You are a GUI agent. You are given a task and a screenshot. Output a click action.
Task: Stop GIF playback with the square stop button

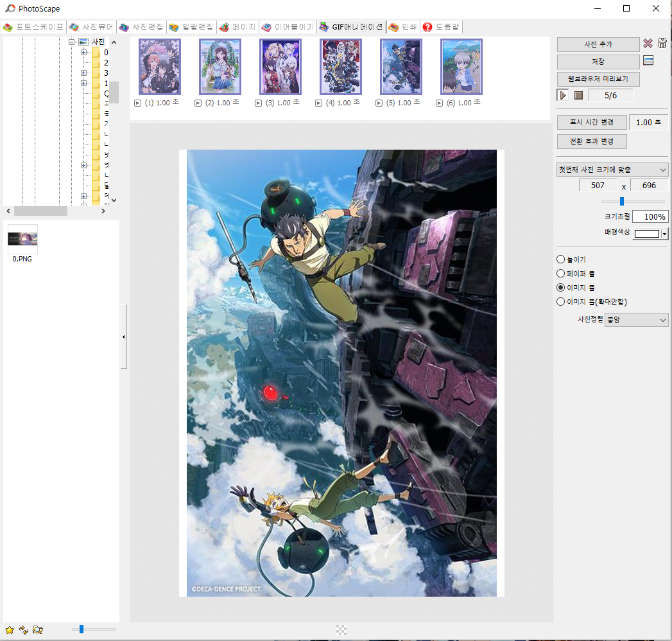tap(578, 95)
